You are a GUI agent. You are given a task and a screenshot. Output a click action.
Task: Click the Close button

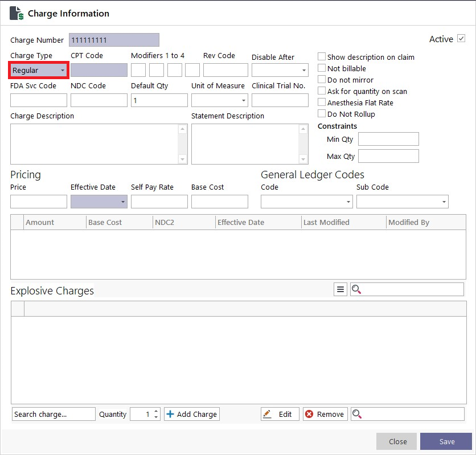396,441
